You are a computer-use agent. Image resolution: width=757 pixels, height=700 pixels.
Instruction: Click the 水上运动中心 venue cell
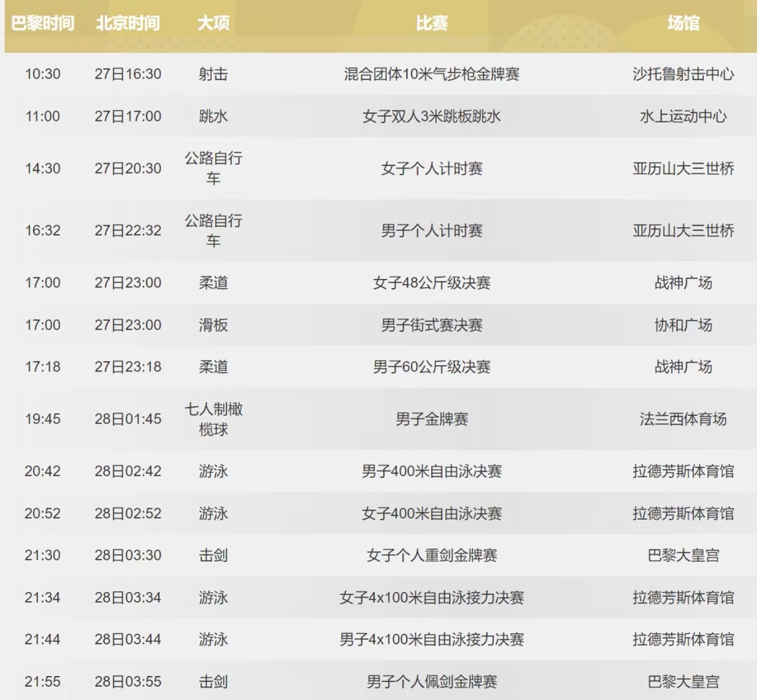[x=683, y=116]
